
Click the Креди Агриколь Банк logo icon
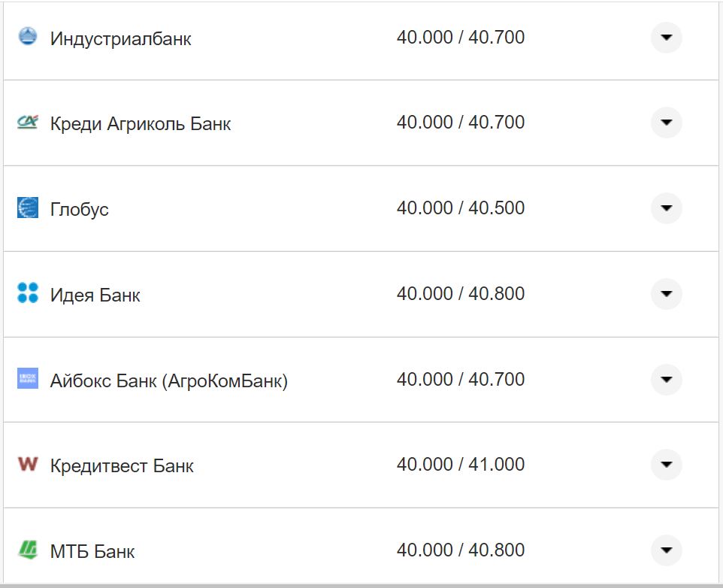pyautogui.click(x=27, y=122)
